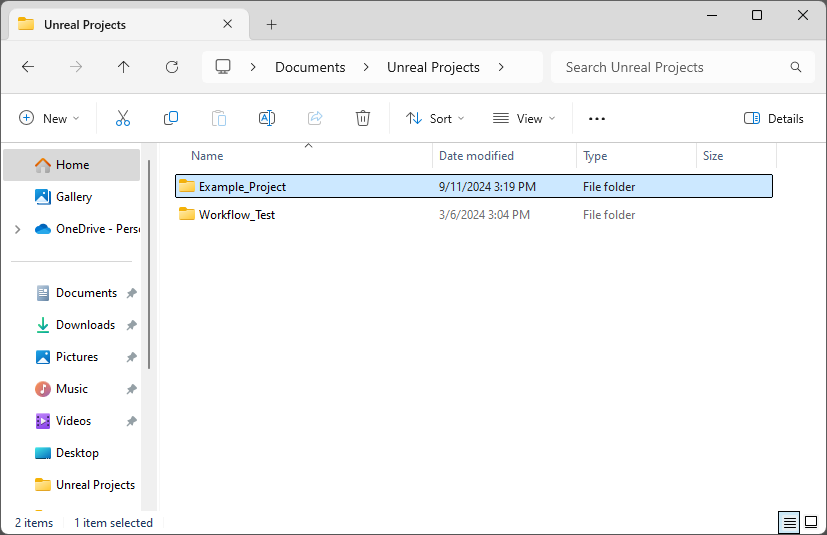Open Home in navigation pane
This screenshot has height=535, width=827.
coord(72,165)
